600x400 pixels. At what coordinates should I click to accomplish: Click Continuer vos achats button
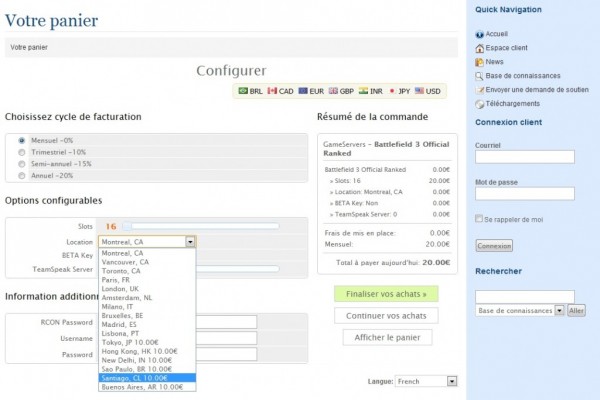(x=386, y=316)
